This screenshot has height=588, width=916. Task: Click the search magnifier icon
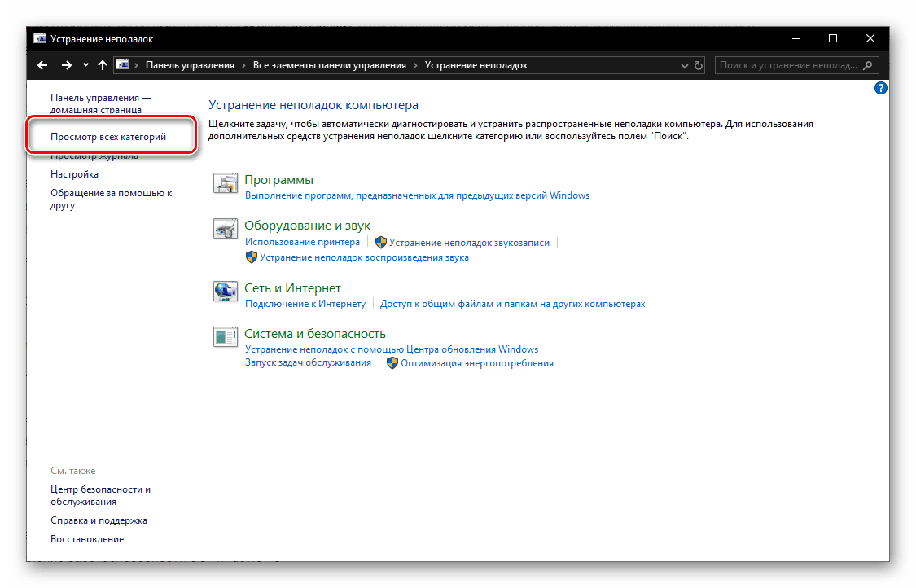point(867,65)
